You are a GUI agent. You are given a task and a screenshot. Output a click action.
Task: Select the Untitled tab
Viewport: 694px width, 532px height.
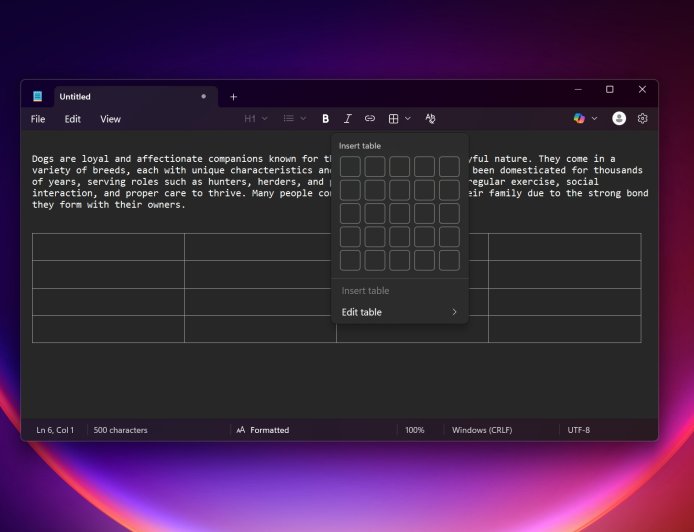(x=135, y=97)
